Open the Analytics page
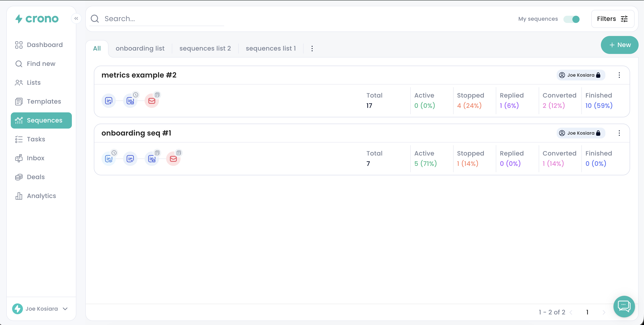 point(42,196)
